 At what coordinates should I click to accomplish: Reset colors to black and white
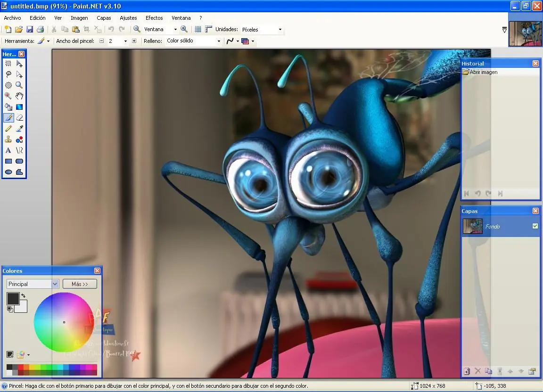coord(10,309)
